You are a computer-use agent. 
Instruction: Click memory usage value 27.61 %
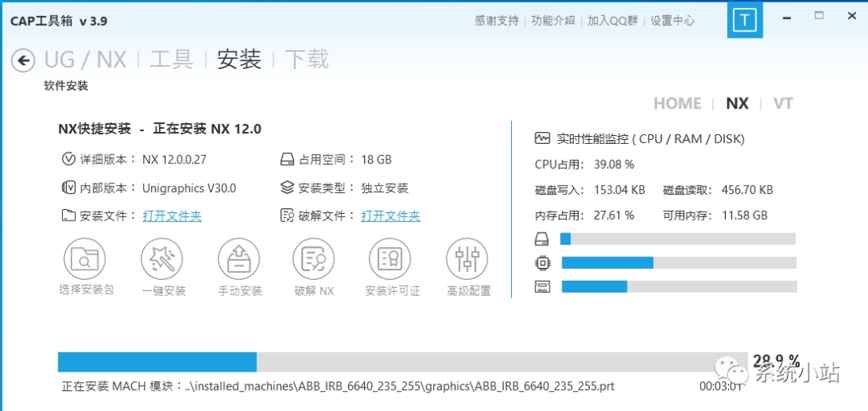[x=614, y=216]
